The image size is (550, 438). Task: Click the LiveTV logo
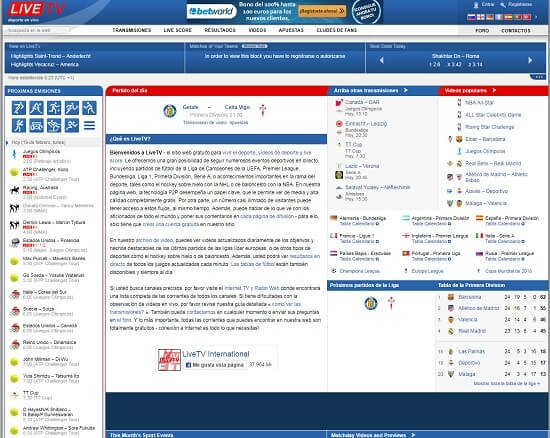click(36, 9)
